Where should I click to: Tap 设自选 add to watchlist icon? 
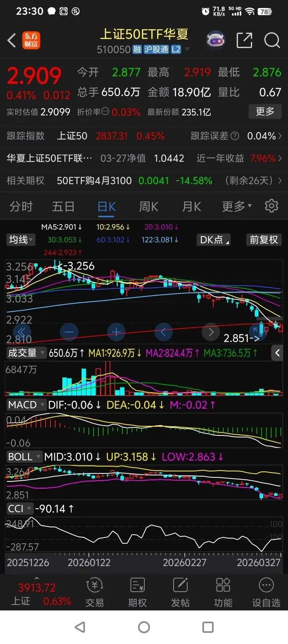266,585
